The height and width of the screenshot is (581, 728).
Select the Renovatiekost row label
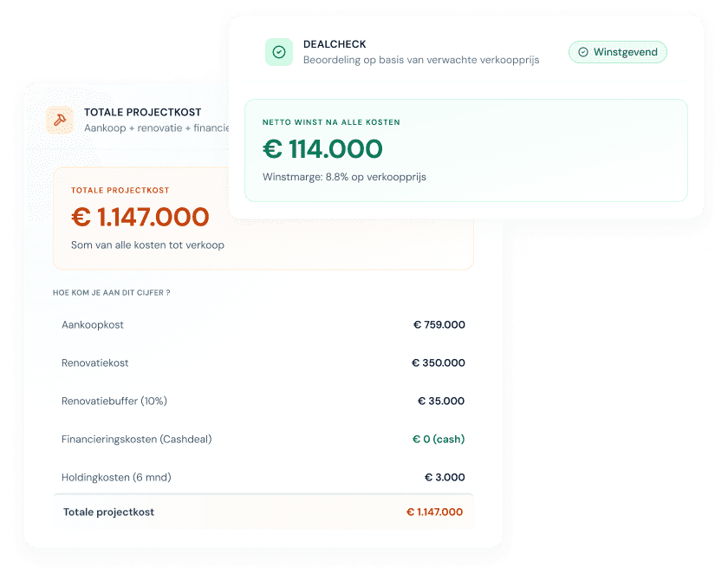click(x=94, y=362)
